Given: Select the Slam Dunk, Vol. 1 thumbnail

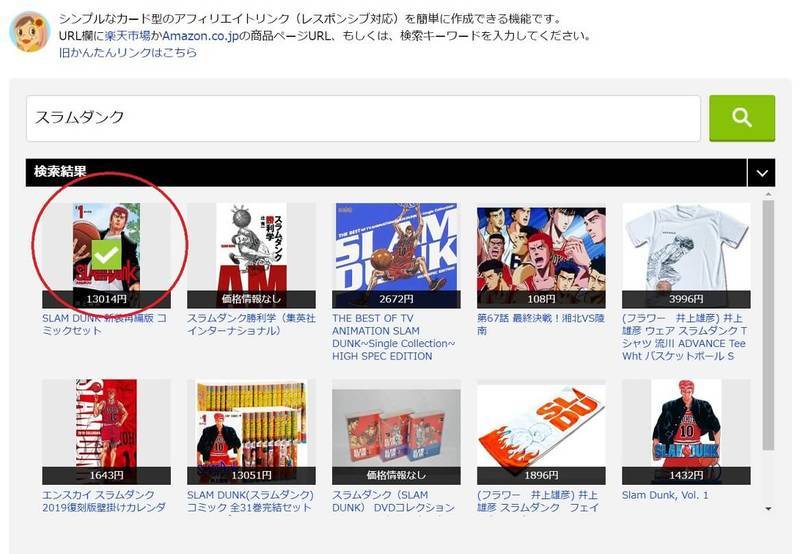Looking at the screenshot, I should [x=686, y=432].
